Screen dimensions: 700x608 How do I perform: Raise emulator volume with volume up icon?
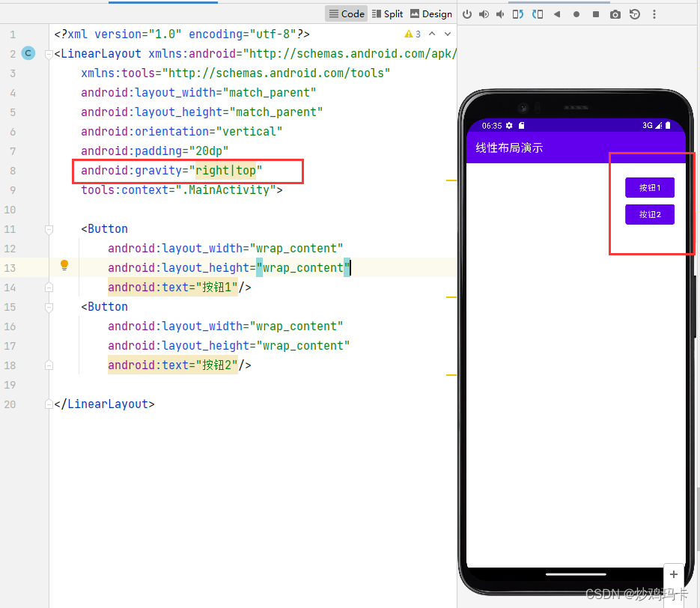point(484,14)
